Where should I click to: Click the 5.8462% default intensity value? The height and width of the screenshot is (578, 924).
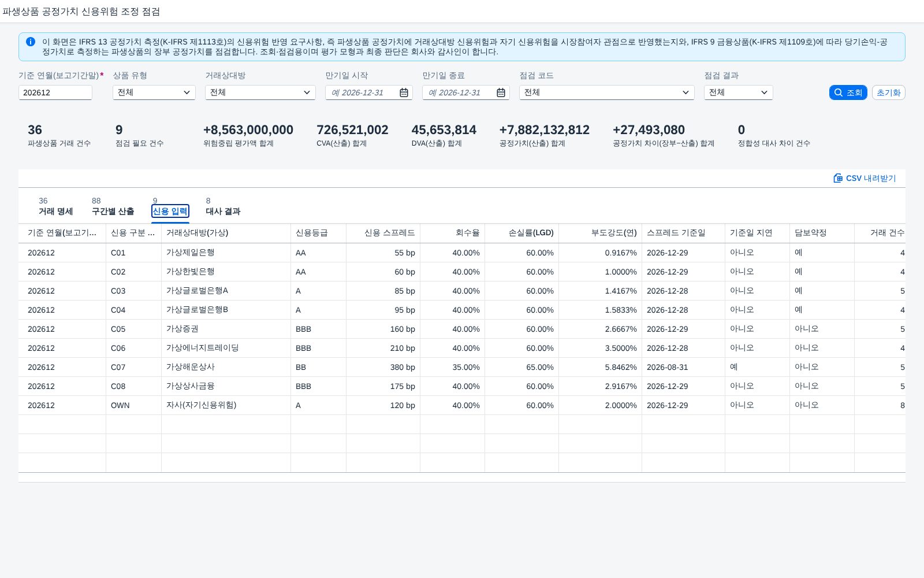[621, 367]
